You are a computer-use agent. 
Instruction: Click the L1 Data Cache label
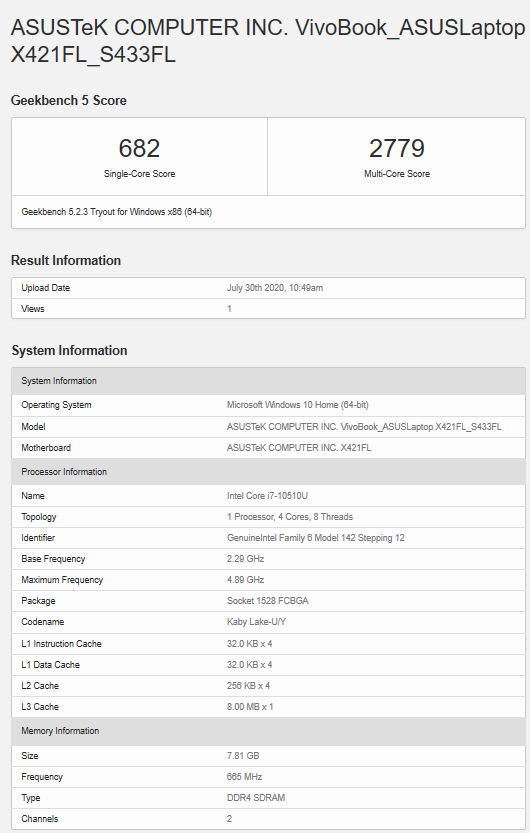[50, 665]
